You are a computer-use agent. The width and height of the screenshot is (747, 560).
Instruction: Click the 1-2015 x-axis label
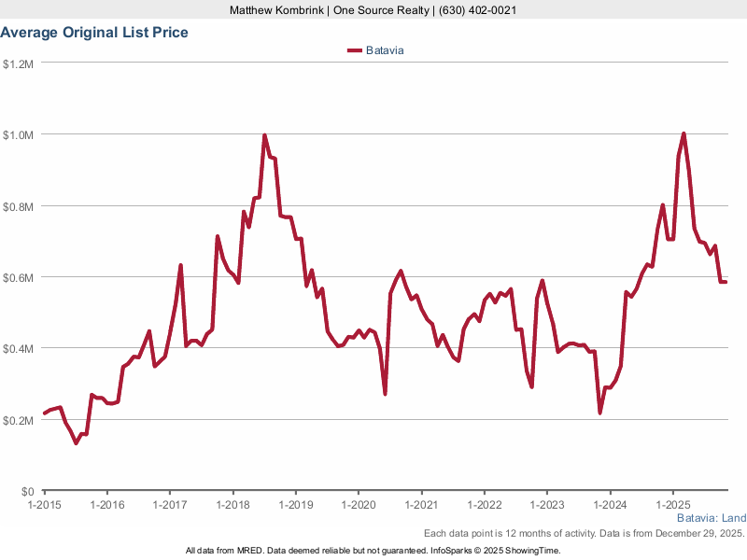(x=44, y=505)
